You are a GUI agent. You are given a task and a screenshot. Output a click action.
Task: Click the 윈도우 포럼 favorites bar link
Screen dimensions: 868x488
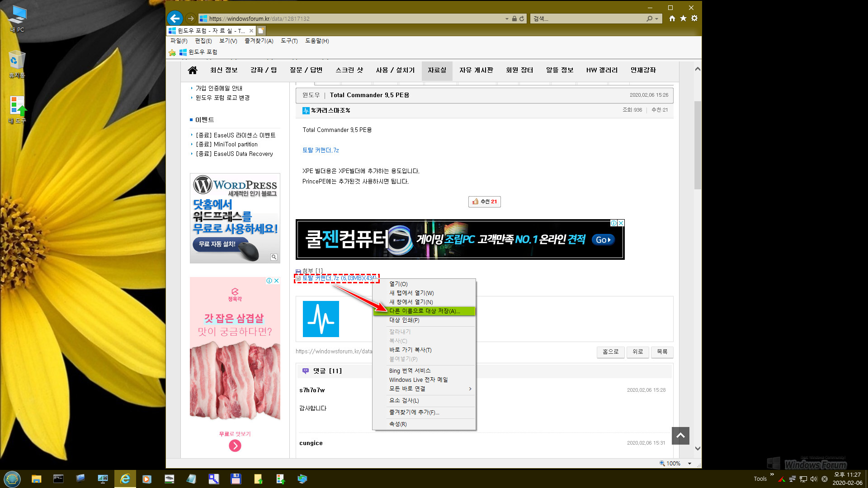(x=198, y=52)
